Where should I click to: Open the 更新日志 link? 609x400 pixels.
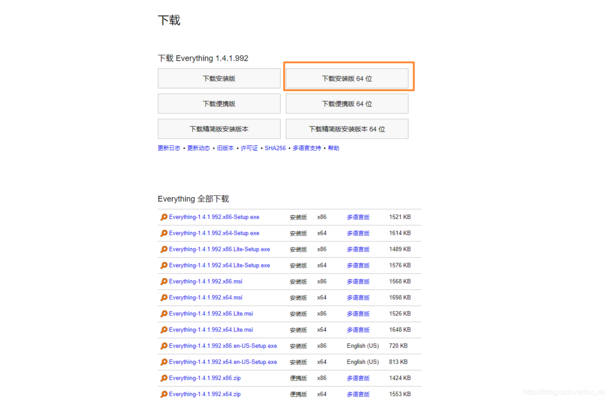(169, 148)
